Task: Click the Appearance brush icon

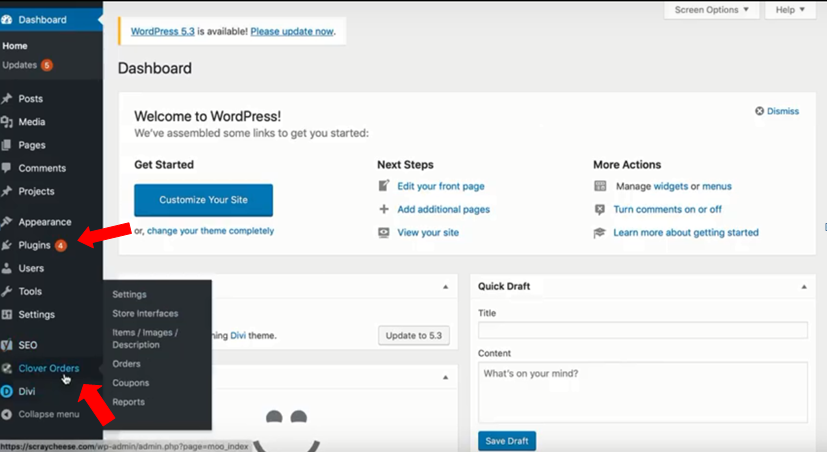Action: 6,222
